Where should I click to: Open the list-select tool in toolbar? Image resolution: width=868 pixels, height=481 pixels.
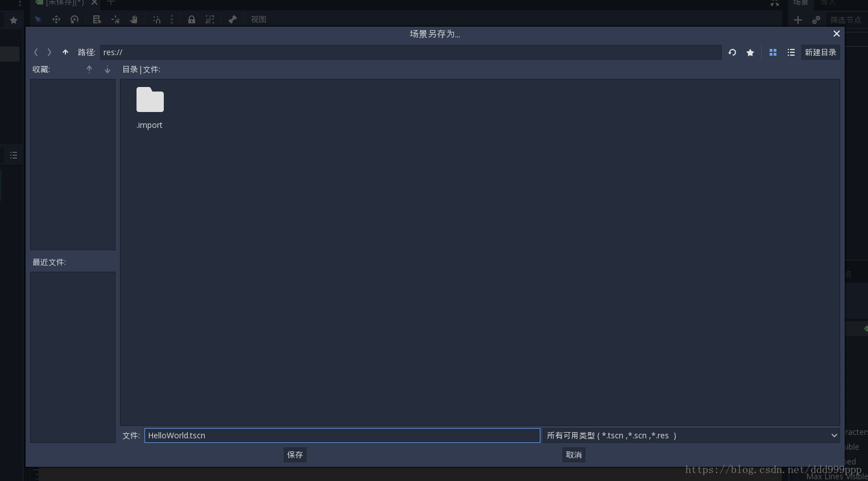pyautogui.click(x=97, y=19)
